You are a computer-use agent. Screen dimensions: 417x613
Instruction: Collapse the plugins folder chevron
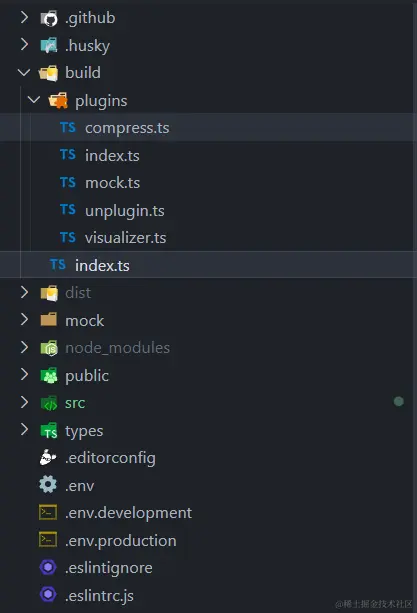pos(34,100)
